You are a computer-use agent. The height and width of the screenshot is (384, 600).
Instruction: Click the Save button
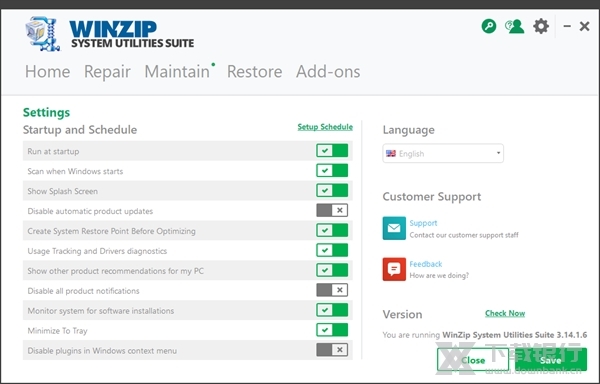[551, 360]
